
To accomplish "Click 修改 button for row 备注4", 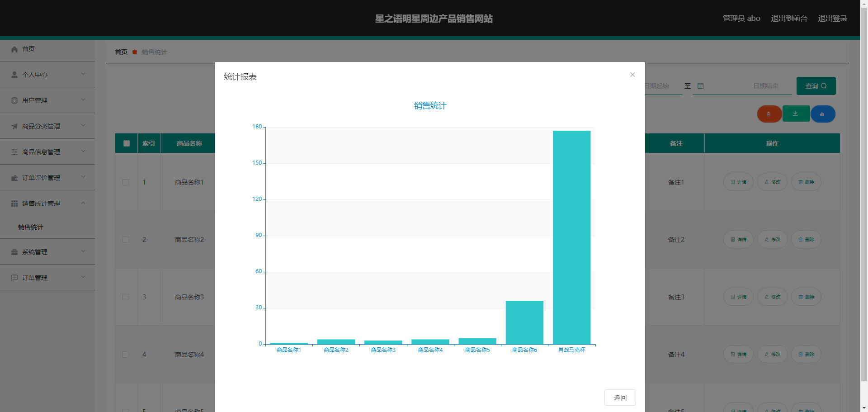I will [x=772, y=354].
